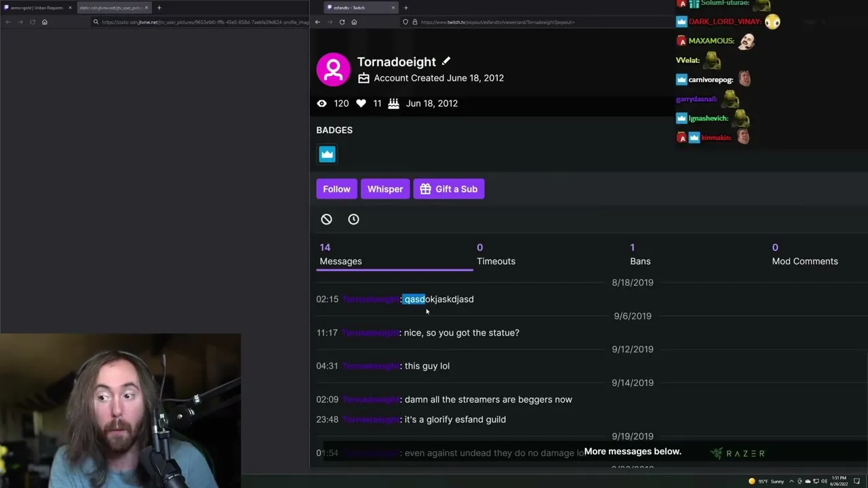The height and width of the screenshot is (488, 868).
Task: Click chat username garrydasnail
Action: [x=696, y=99]
